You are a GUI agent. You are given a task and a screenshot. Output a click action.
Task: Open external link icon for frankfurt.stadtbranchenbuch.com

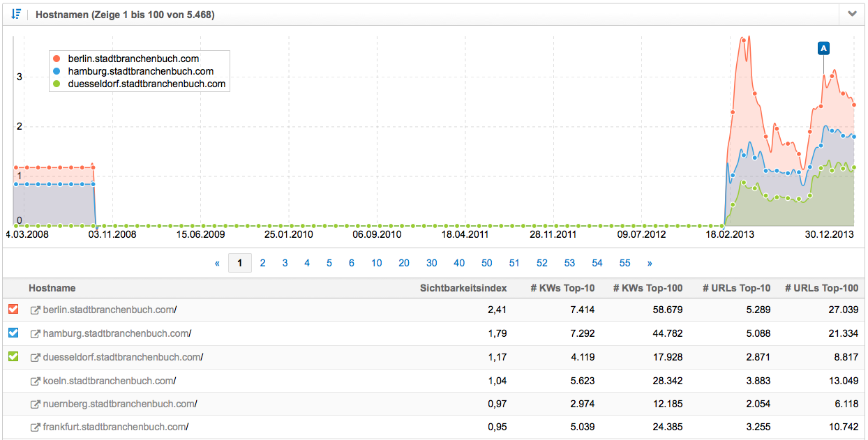click(x=35, y=427)
